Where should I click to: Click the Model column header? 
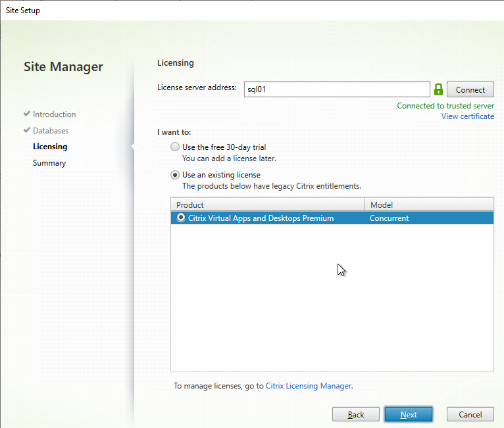pyautogui.click(x=429, y=205)
